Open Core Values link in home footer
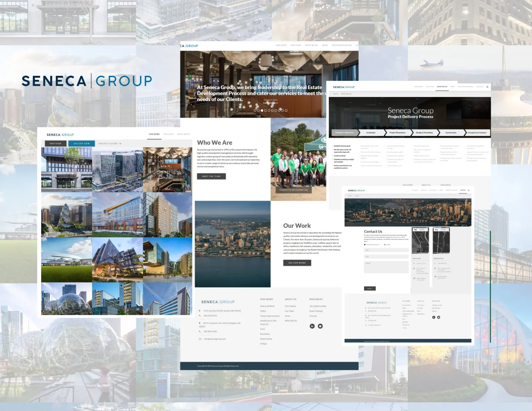Viewport: 532px width, 411px height. click(290, 306)
